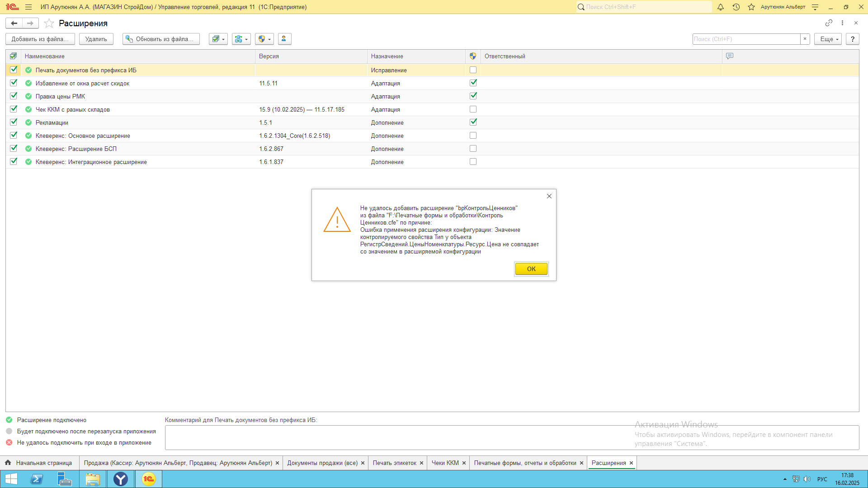Switch to Печатные формы, отчеты и обработки tab
The height and width of the screenshot is (488, 868).
click(x=525, y=463)
